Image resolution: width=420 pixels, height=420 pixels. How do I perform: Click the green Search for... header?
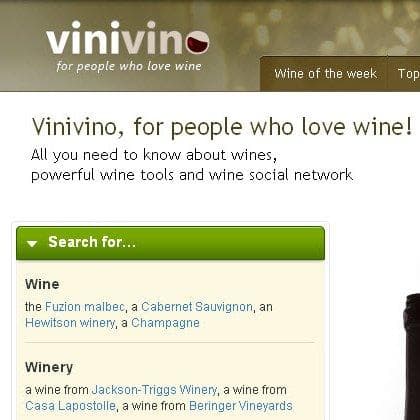pos(170,243)
